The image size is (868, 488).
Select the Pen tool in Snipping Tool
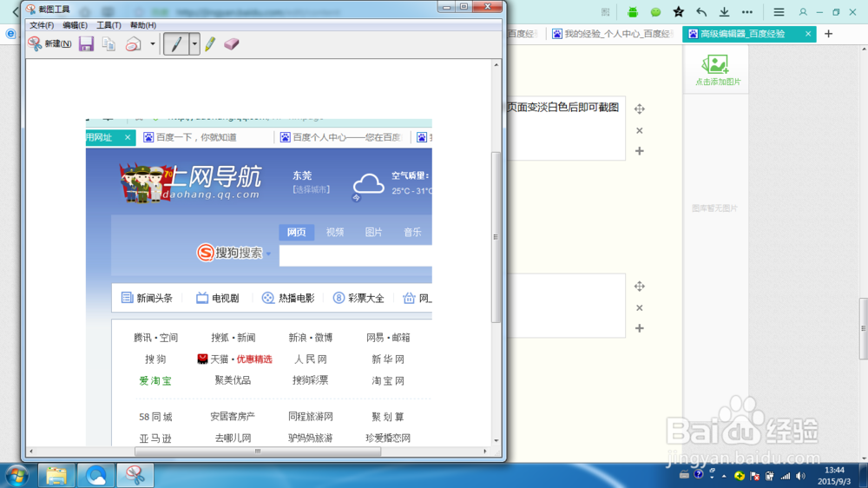point(176,43)
